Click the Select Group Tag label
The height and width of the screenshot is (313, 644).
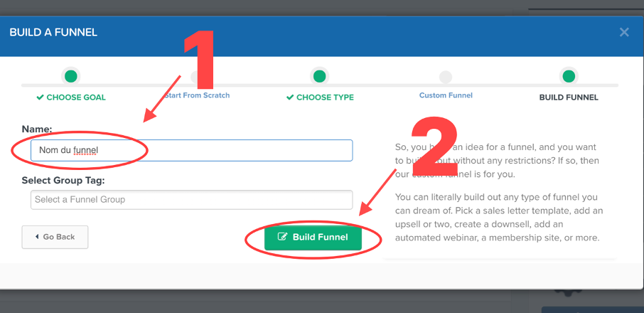63,180
